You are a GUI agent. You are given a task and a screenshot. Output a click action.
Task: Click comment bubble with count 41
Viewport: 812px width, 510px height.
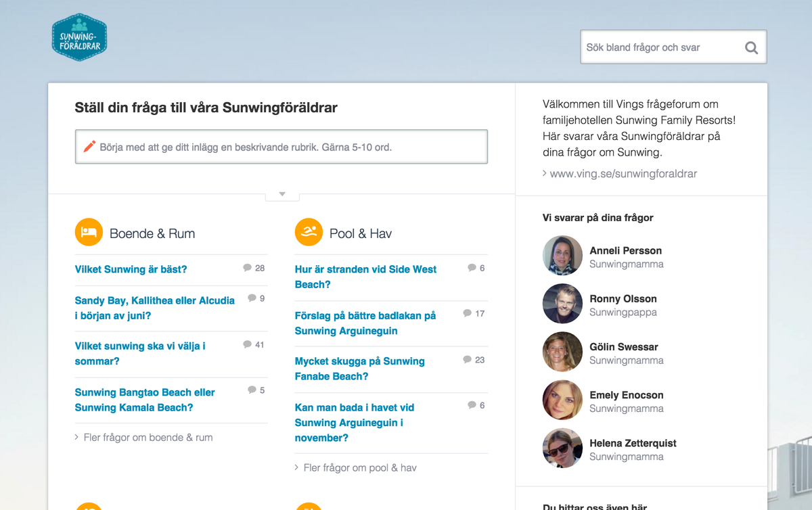[248, 344]
